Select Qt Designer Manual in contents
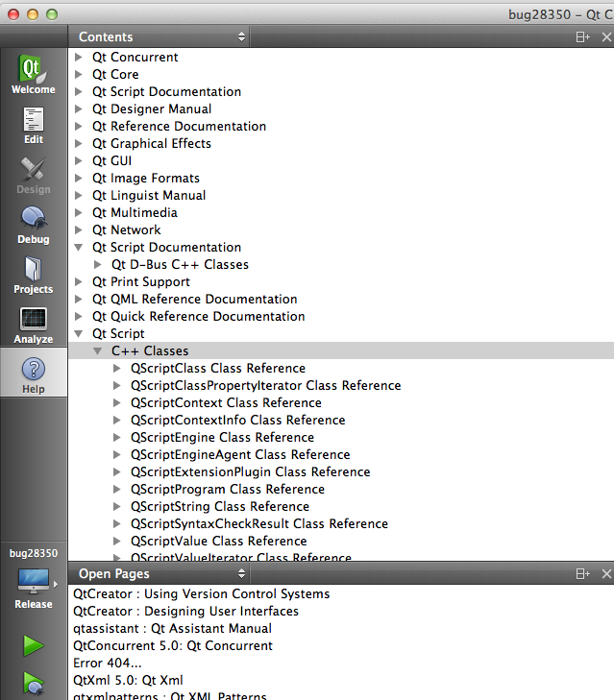This screenshot has width=614, height=700. pyautogui.click(x=151, y=109)
